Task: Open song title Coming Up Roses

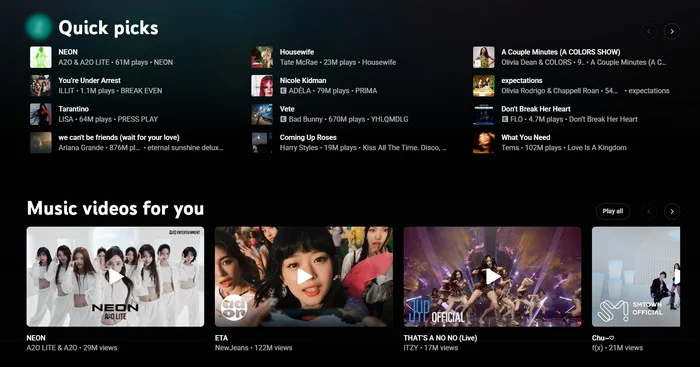Action: click(x=308, y=138)
